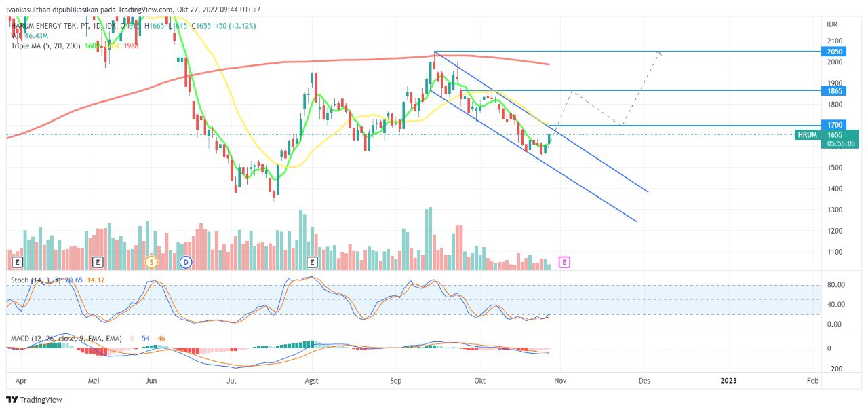Click the current price 1655 label
Screen dimensions: 868x410
click(834, 135)
